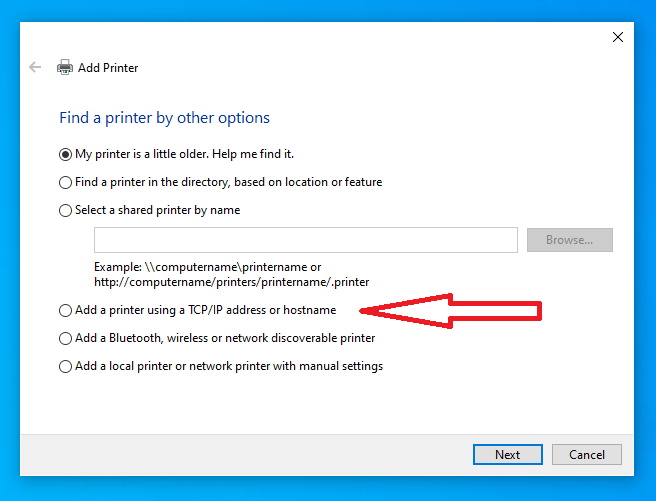Choose "Find a printer in the directory" option

click(x=66, y=182)
